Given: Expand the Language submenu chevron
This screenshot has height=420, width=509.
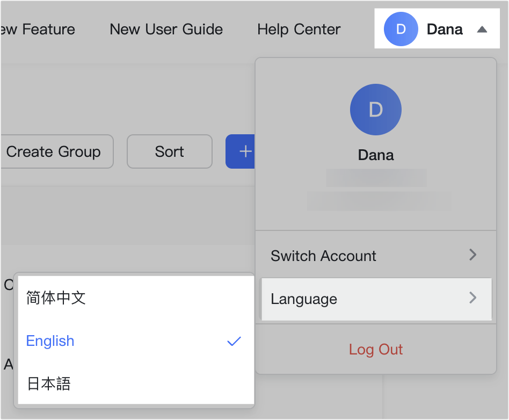Looking at the screenshot, I should 472,298.
